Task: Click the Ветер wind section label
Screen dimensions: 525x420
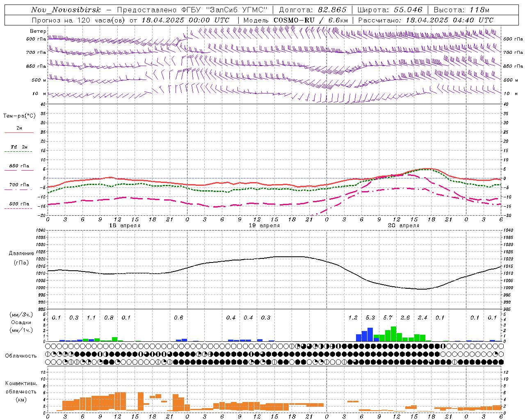Action: [x=38, y=31]
